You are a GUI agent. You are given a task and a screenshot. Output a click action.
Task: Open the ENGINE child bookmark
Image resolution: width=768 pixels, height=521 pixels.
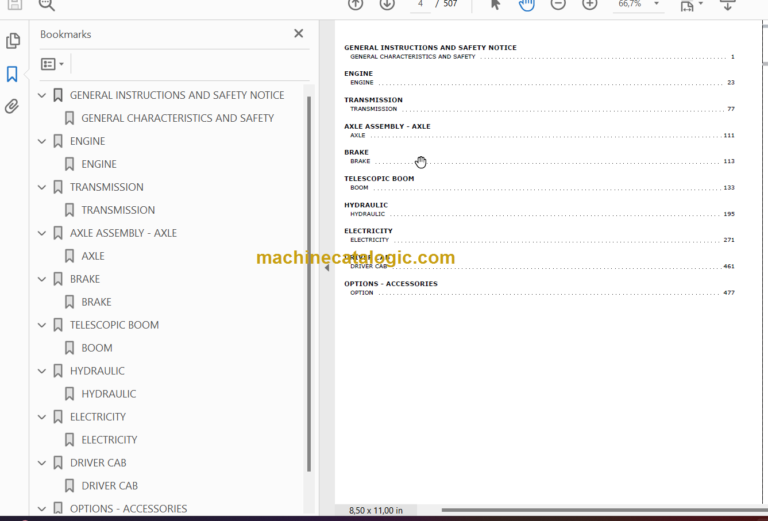99,164
